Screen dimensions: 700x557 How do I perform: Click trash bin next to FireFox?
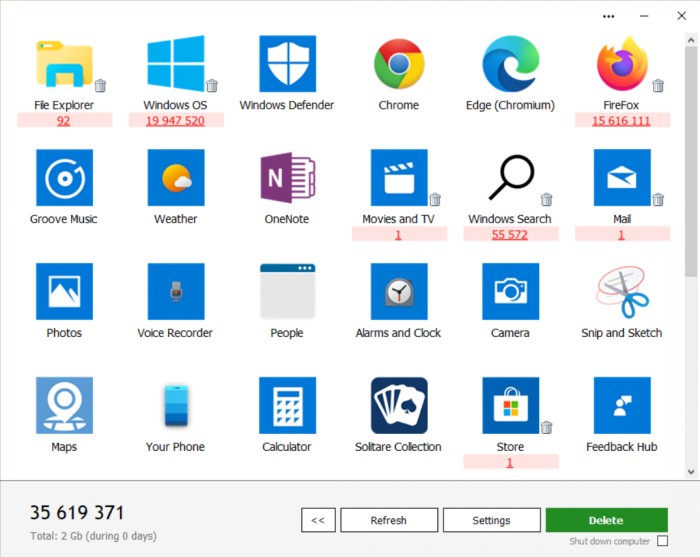pyautogui.click(x=658, y=85)
